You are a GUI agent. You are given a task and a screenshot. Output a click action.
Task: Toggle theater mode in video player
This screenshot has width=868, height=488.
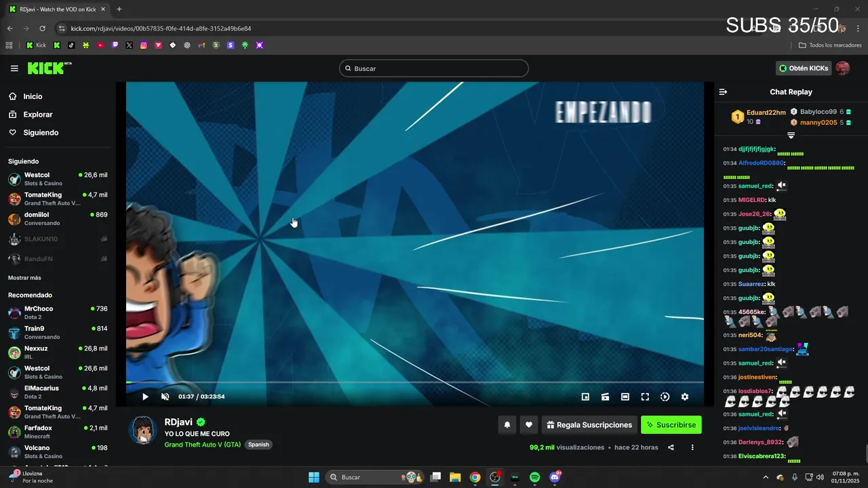[x=625, y=396]
